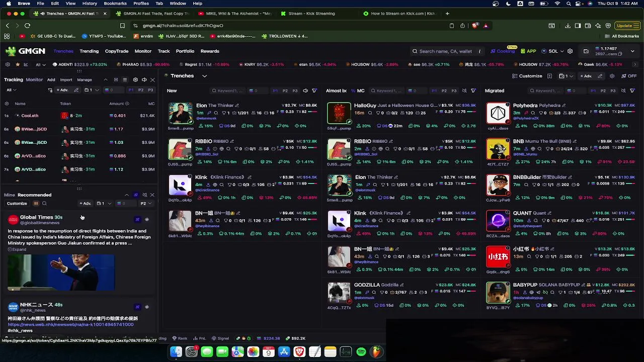This screenshot has height=362, width=644.
Task: Open Tracking panel settings gear
Action: pos(135,79)
